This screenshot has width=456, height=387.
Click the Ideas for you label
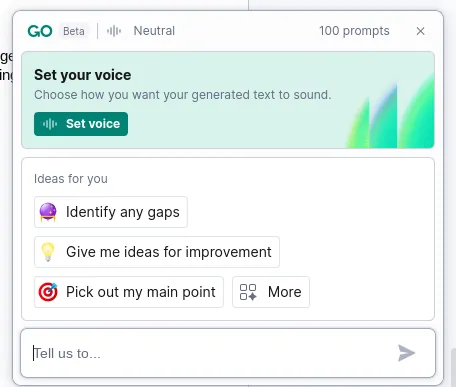tap(71, 179)
